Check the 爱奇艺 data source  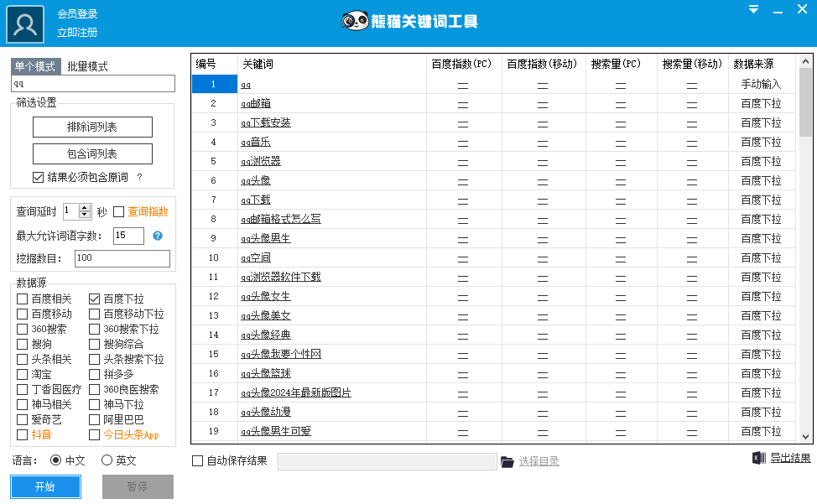[x=22, y=419]
